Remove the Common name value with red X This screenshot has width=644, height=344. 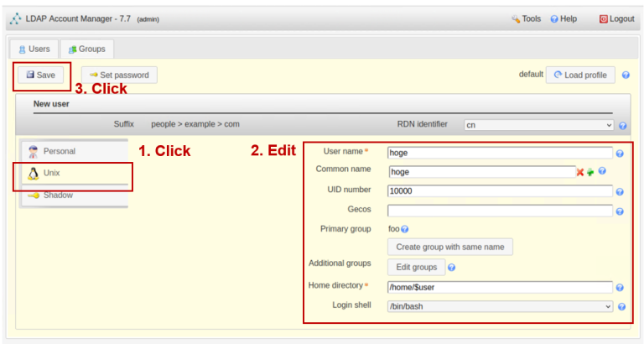(x=579, y=172)
